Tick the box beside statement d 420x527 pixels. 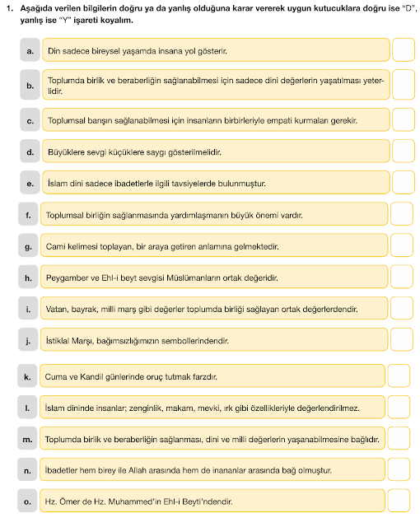[x=404, y=151]
